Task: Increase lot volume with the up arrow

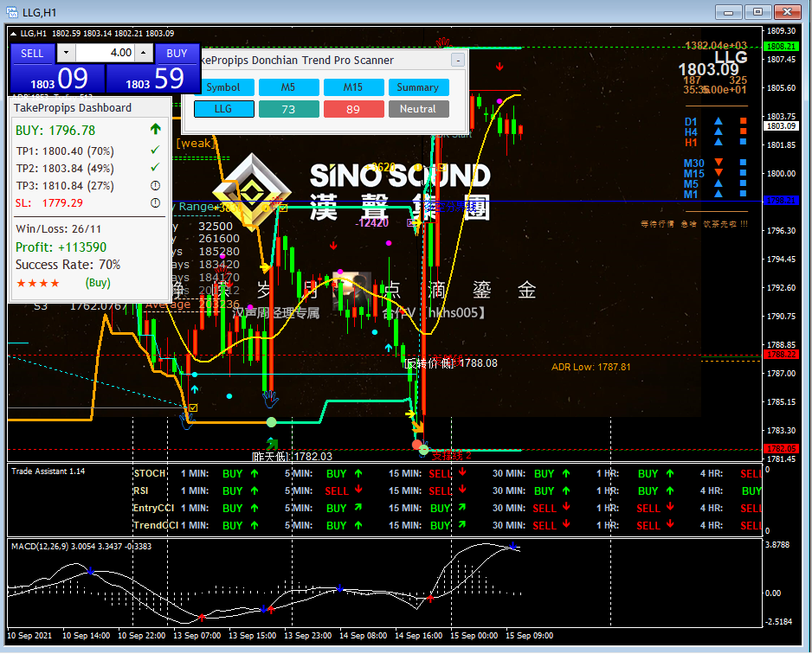Action: click(144, 53)
